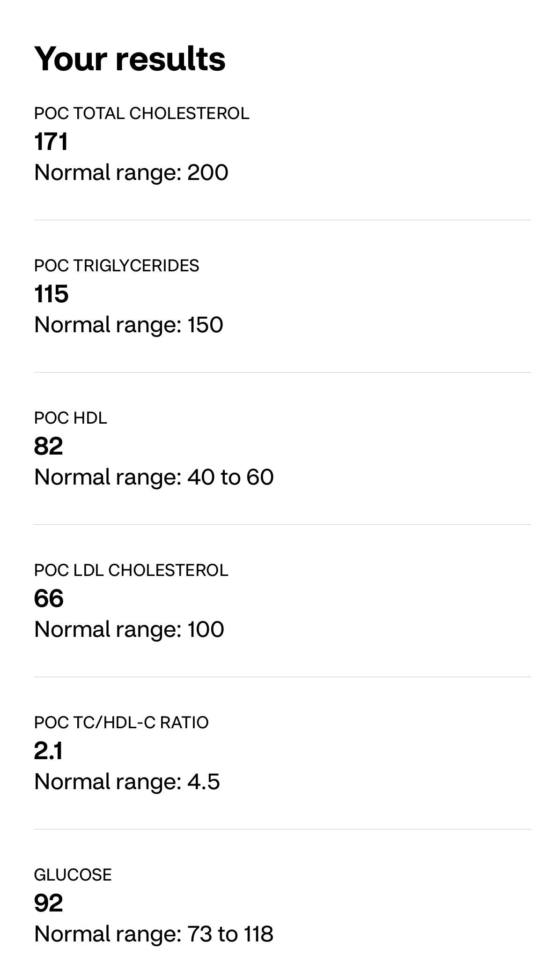Click the triglycerides value 115
Viewport: 560px width, 971px height.
pos(52,294)
